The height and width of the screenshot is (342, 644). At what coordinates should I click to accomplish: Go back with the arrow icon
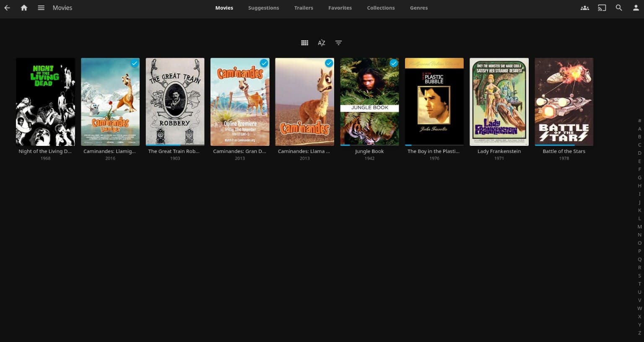[x=7, y=8]
